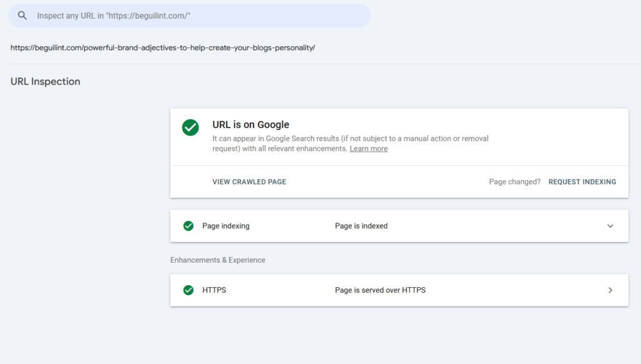Click the green check icon next to Page indexing
Image resolution: width=641 pixels, height=364 pixels.
(188, 226)
